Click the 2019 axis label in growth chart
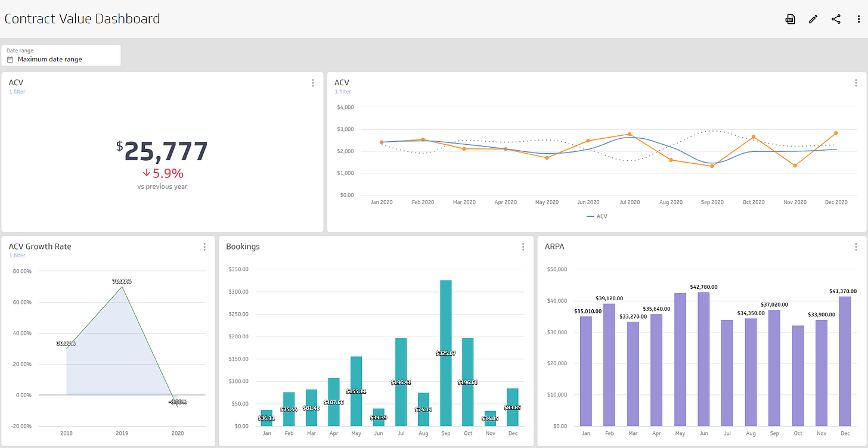This screenshot has height=448, width=868. click(x=122, y=433)
